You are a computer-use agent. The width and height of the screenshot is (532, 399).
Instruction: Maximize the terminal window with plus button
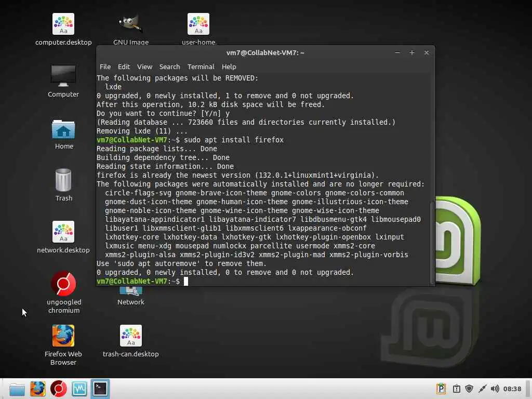[412, 52]
